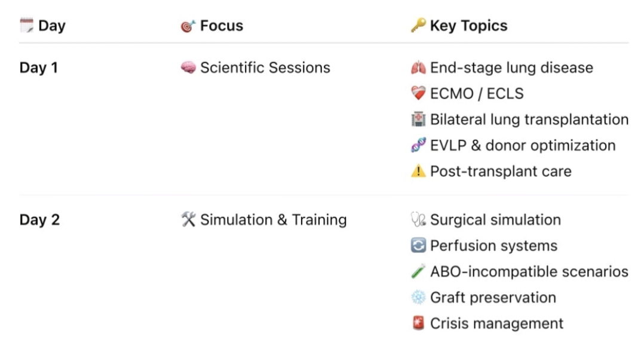Click the calendar icon beside Day header
Viewport: 644px width, 355px height.
click(x=27, y=25)
